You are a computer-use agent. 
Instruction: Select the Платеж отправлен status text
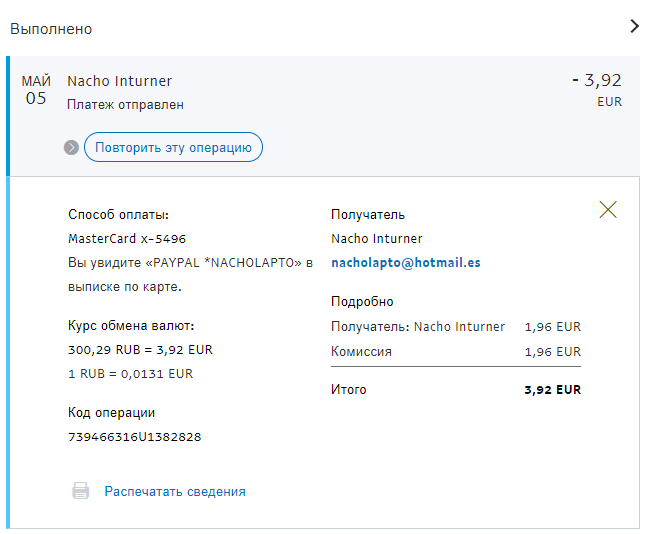pos(125,104)
